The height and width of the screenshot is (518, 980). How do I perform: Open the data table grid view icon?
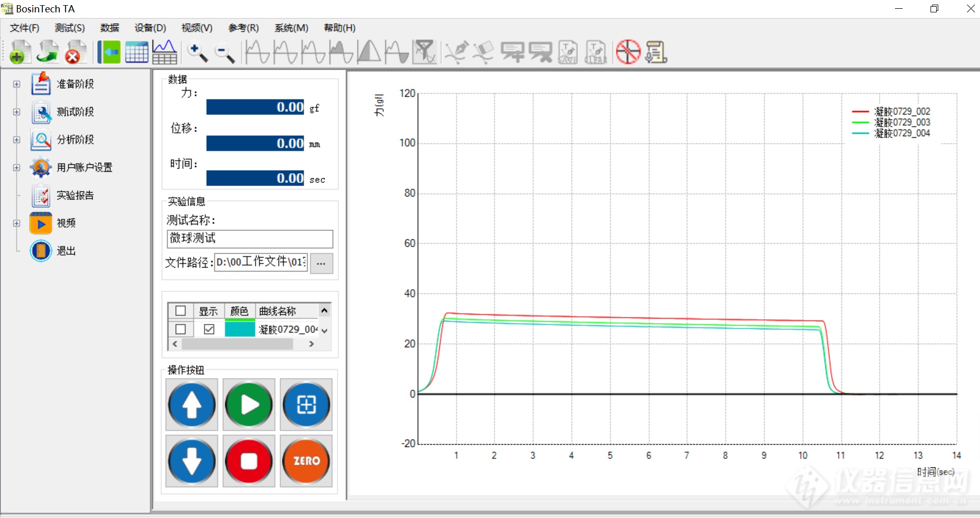(x=137, y=52)
